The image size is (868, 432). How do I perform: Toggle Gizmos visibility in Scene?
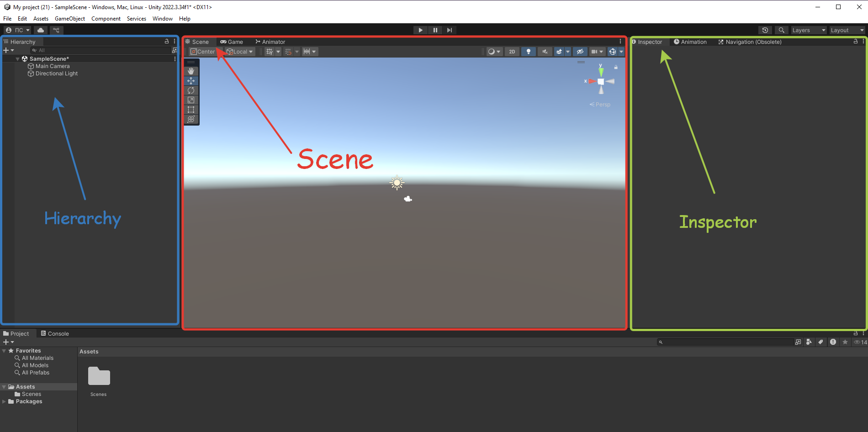pyautogui.click(x=613, y=52)
